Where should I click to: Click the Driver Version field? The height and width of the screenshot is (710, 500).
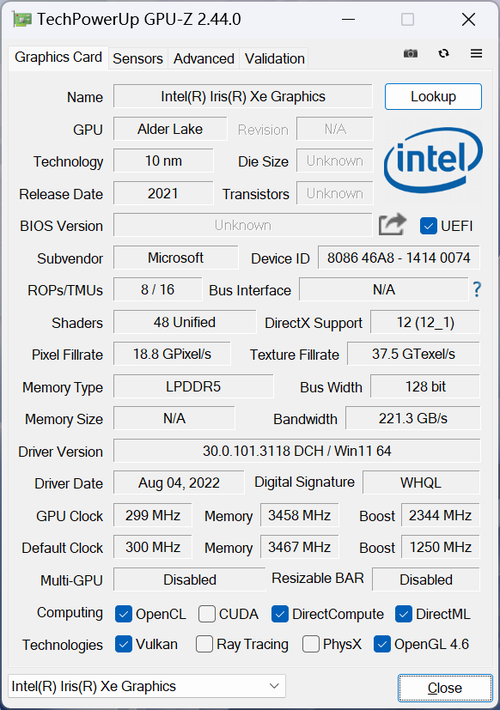pos(297,451)
